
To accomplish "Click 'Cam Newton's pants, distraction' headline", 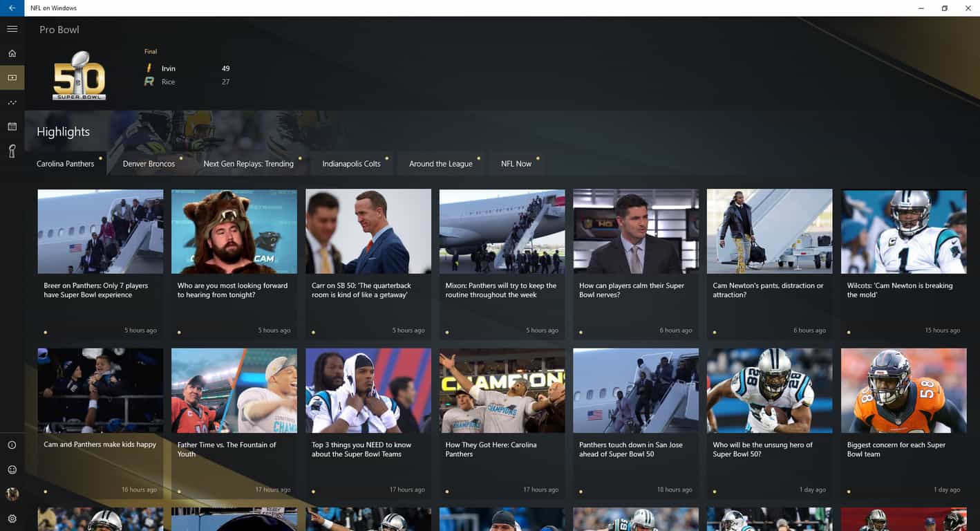I will tap(769, 290).
